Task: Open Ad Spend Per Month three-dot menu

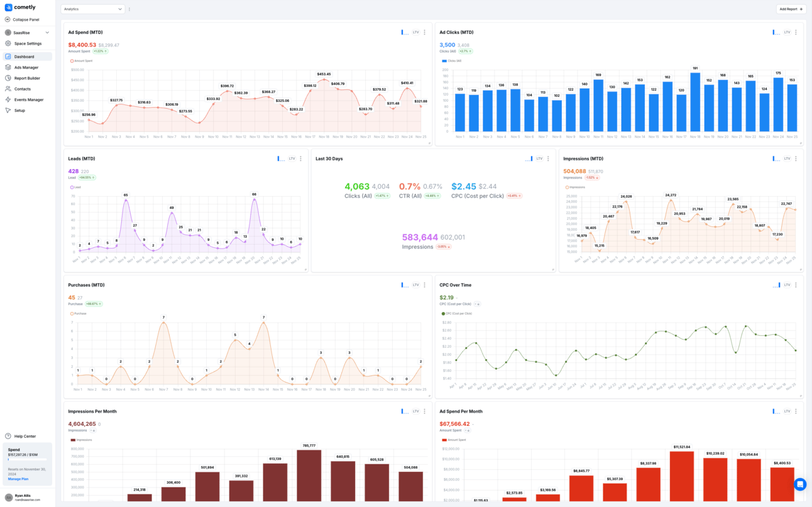Action: pyautogui.click(x=796, y=411)
